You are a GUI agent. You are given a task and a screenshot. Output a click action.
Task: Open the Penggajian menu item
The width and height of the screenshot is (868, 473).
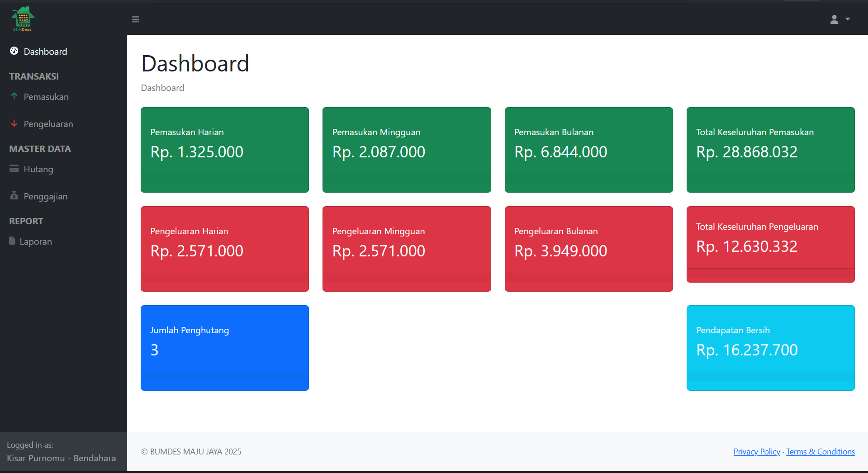46,196
